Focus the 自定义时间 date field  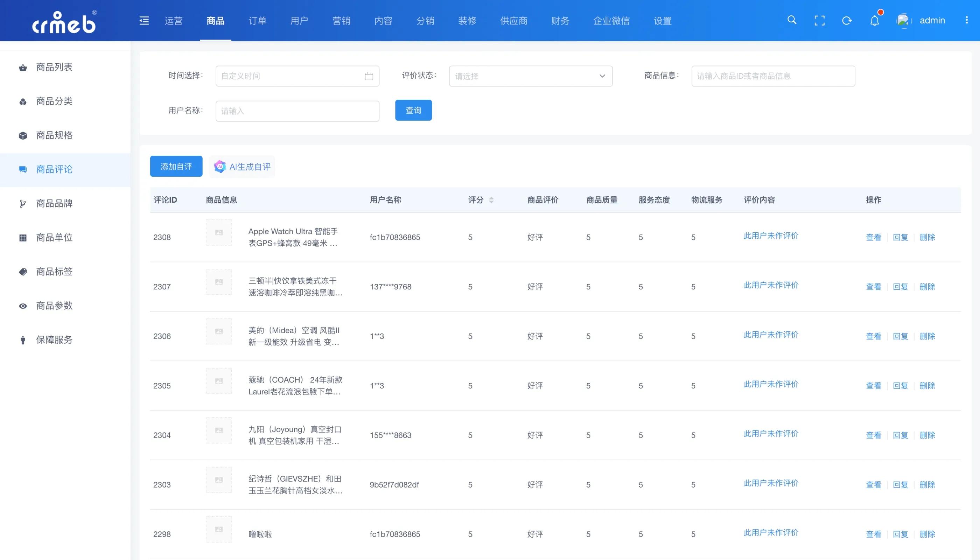pos(297,76)
